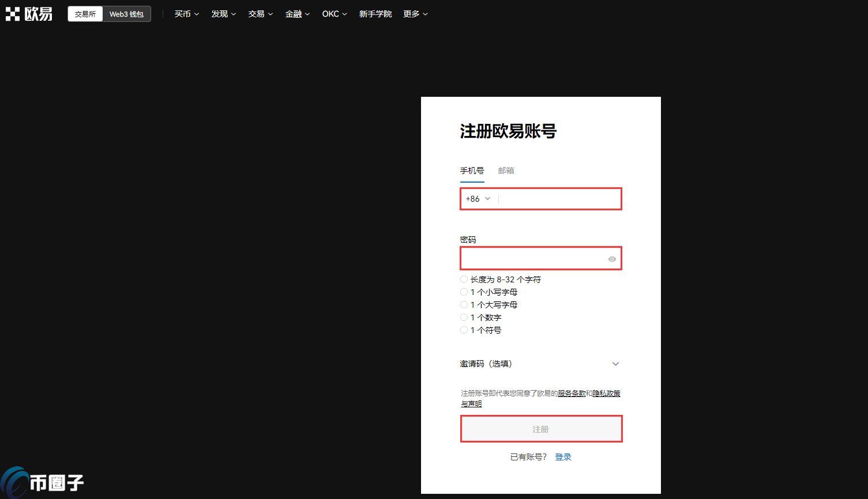Click the 注册 button
This screenshot has width=868, height=499.
(540, 429)
